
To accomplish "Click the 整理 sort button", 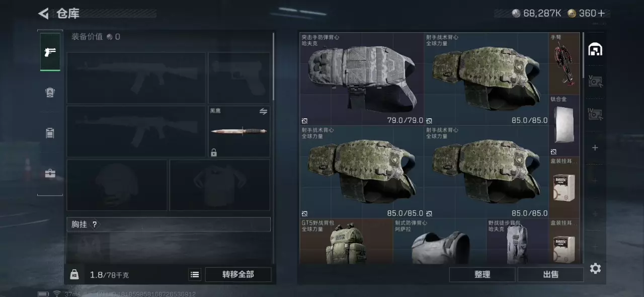I will pos(482,274).
